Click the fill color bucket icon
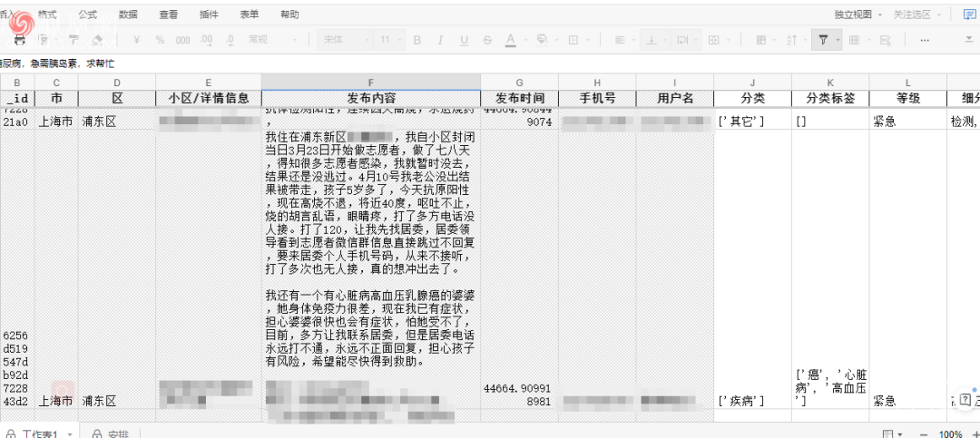The height and width of the screenshot is (438, 980). [541, 40]
